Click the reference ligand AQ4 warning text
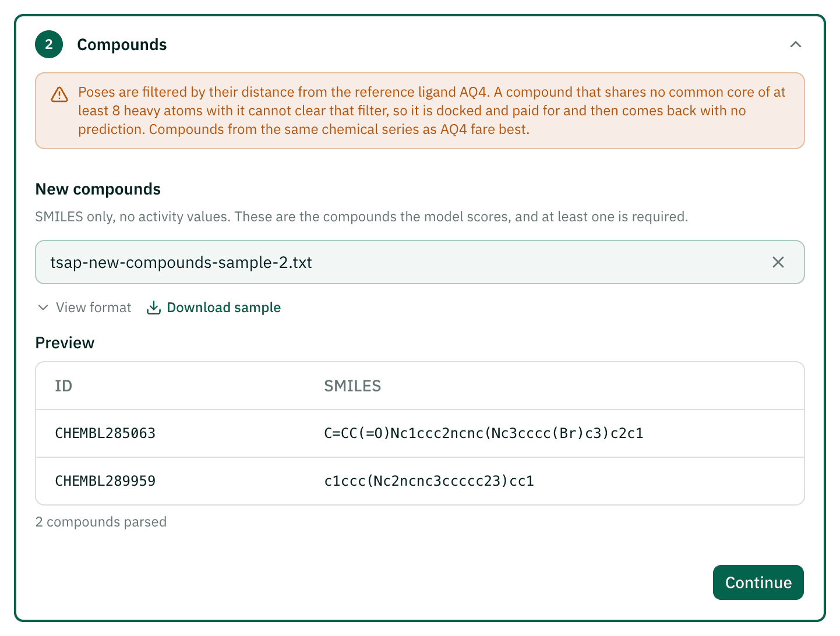This screenshot has width=840, height=636. 432,111
